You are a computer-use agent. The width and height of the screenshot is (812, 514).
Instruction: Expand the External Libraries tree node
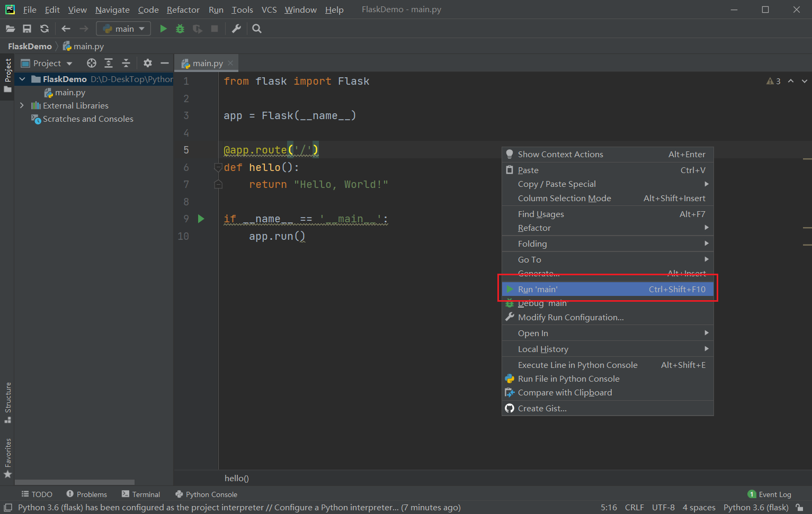22,105
